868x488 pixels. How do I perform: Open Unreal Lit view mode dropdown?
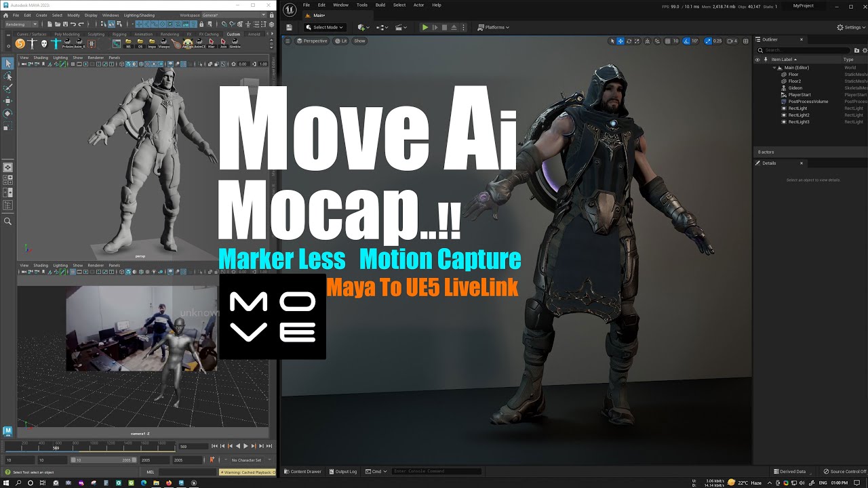tap(340, 41)
